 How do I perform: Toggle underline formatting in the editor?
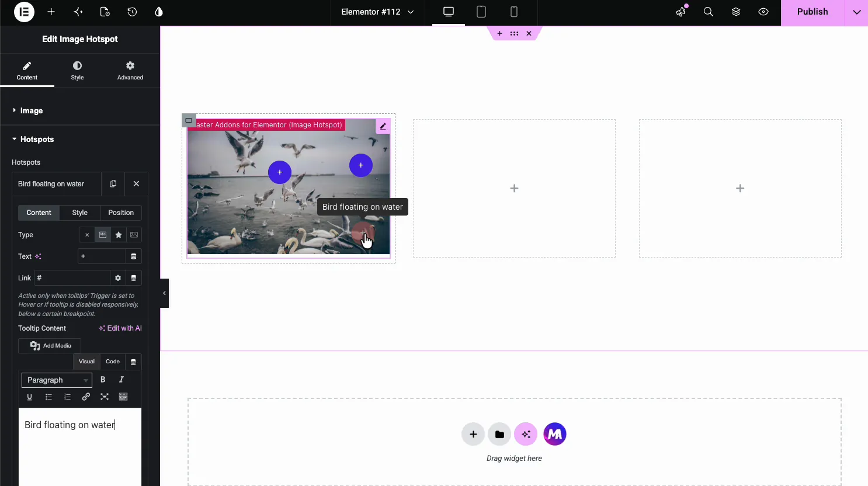[x=30, y=397]
